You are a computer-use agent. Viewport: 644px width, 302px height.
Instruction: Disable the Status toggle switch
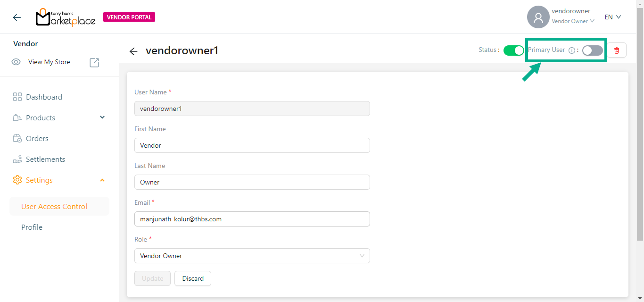pyautogui.click(x=513, y=50)
